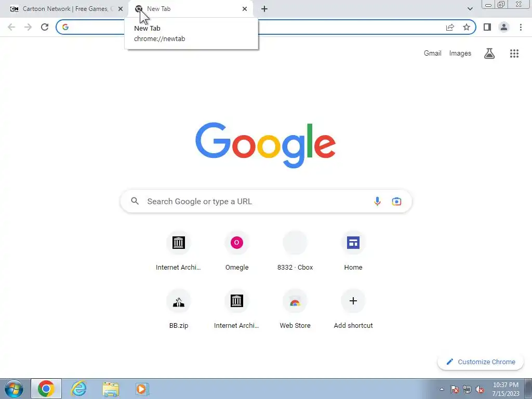
Task: Open the 8332 · Cbox shortcut
Action: [295, 251]
